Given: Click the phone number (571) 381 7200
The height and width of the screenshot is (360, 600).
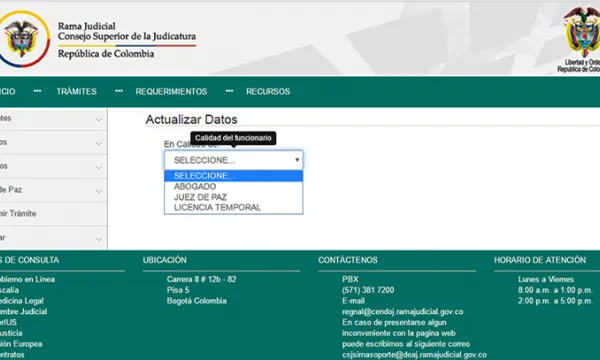Looking at the screenshot, I should pyautogui.click(x=368, y=290).
